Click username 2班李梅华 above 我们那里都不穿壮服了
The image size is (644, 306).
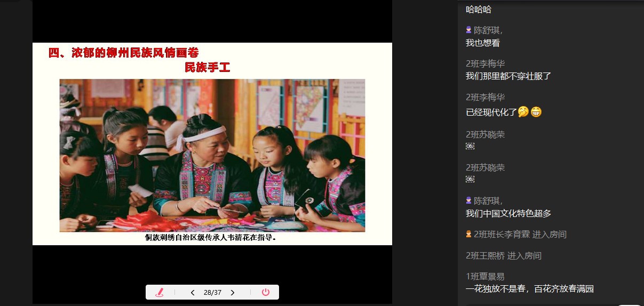coord(485,63)
